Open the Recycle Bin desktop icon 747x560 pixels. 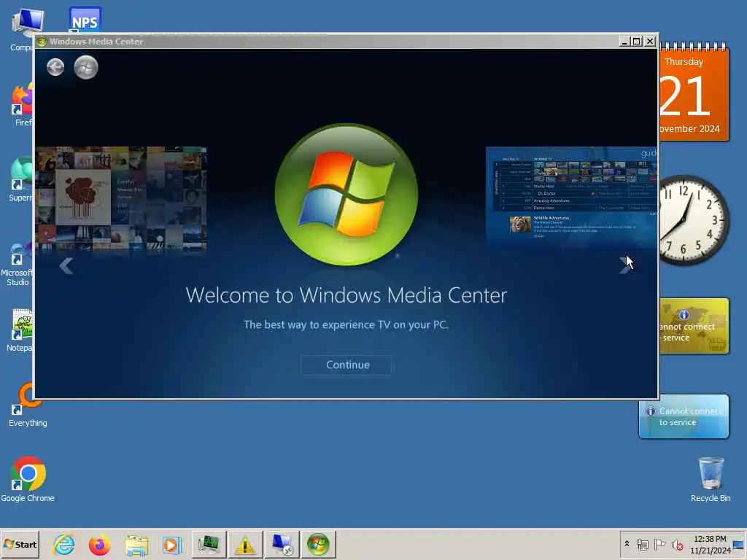(x=711, y=479)
